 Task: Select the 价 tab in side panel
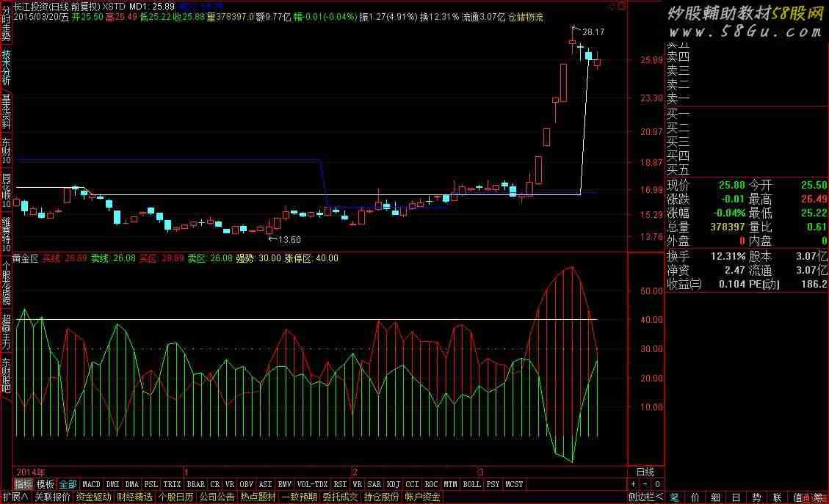(x=695, y=497)
